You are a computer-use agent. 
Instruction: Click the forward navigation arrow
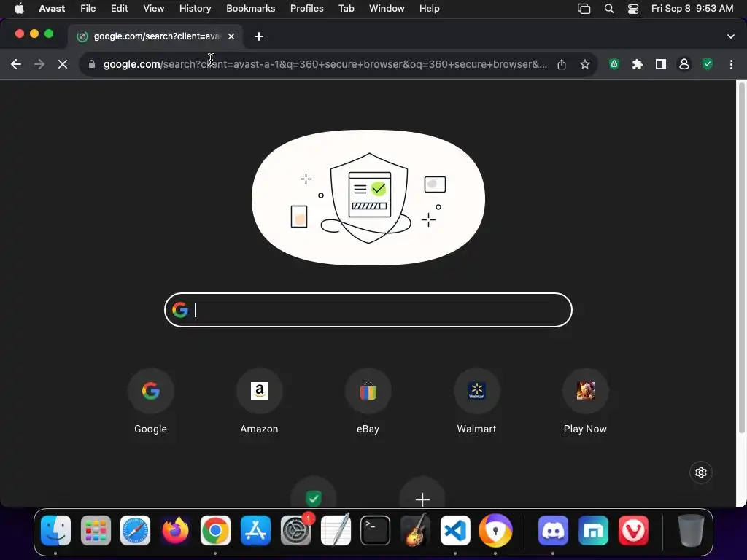click(x=39, y=64)
